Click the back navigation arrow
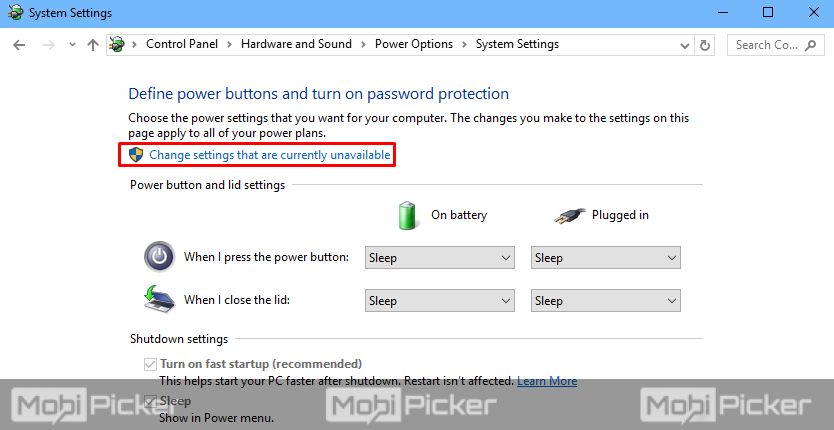Viewport: 834px width, 430px height. click(x=20, y=45)
